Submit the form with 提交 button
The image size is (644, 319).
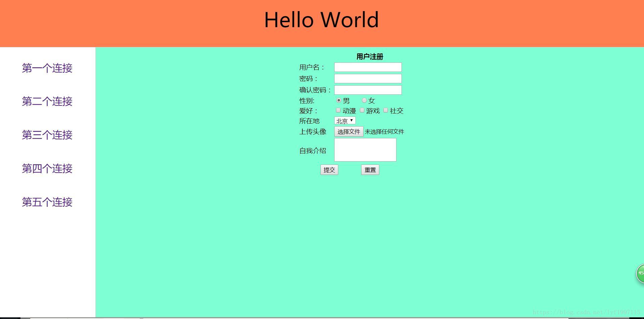(329, 170)
